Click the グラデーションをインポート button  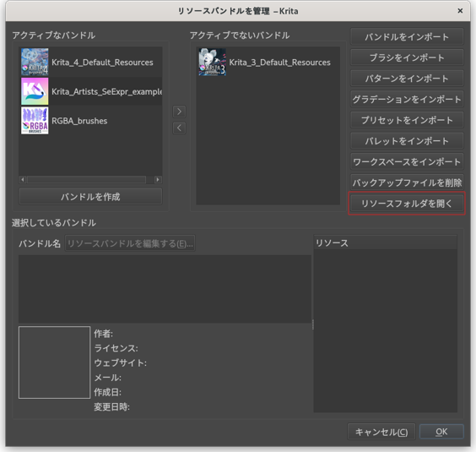(x=407, y=99)
